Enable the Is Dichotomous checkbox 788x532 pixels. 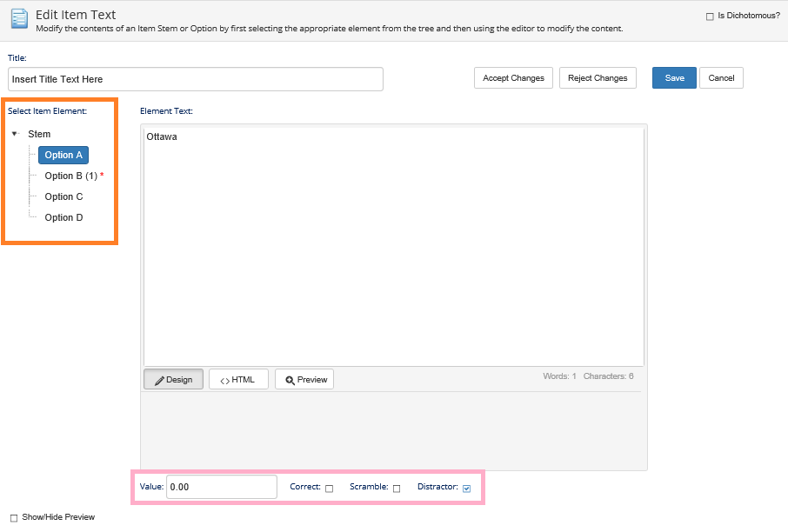(x=710, y=16)
